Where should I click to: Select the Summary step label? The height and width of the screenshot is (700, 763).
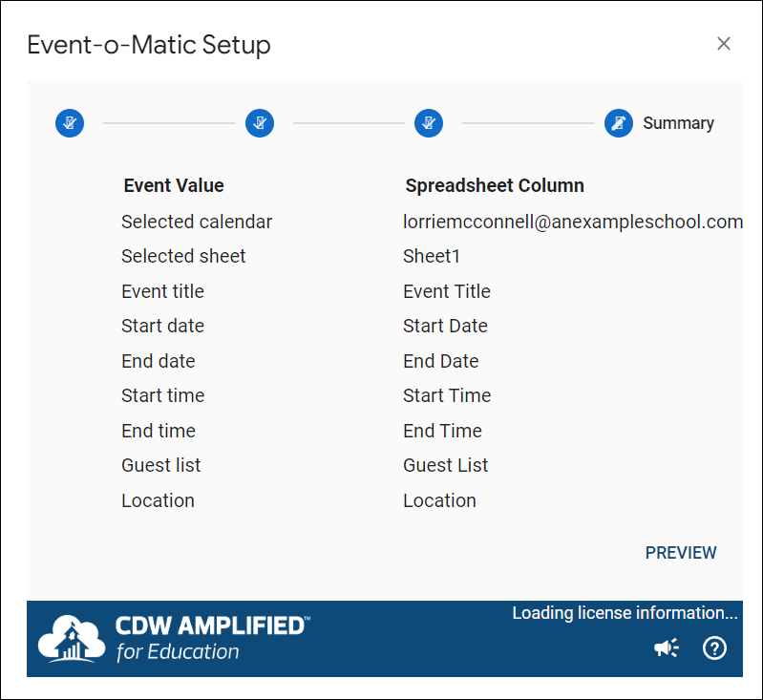click(678, 123)
